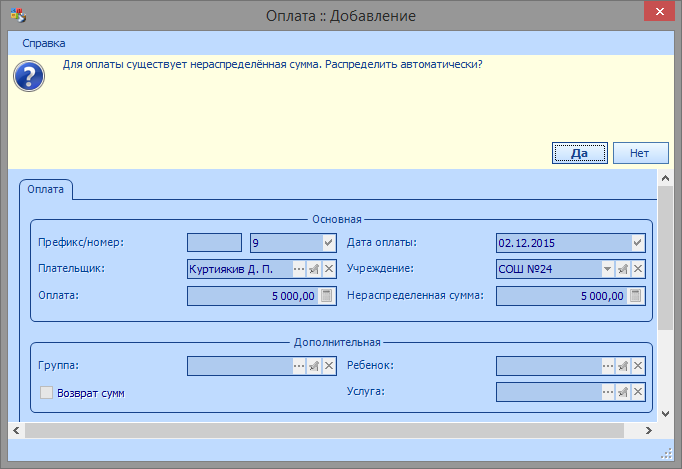Open calculator for Оплата amount
Screen dimensions: 682x469
point(327,296)
